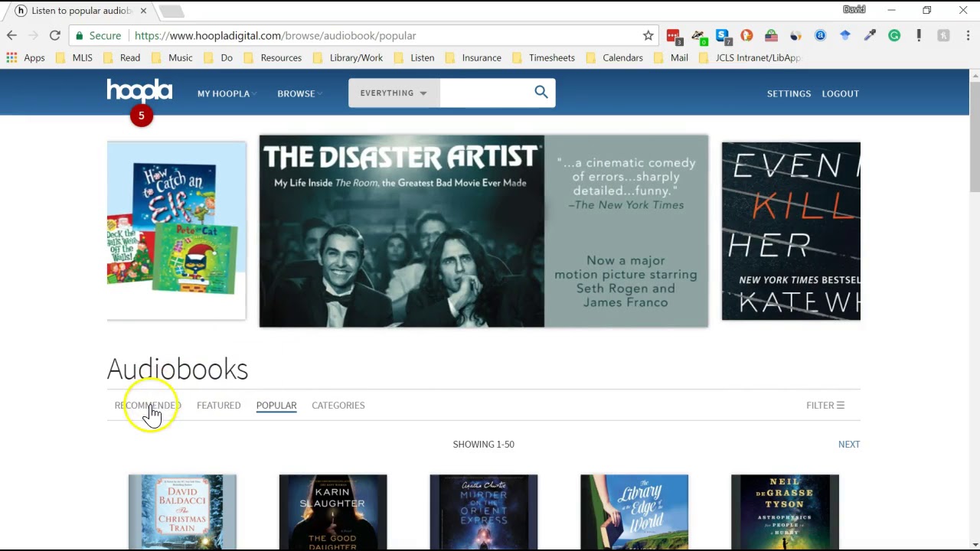Click the grayed-out h extension icon
This screenshot has height=551, width=980.
pos(943,35)
